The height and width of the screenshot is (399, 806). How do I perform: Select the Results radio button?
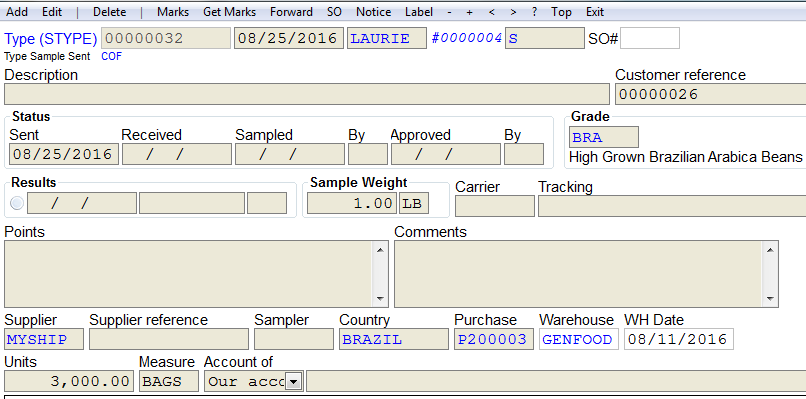pyautogui.click(x=17, y=203)
